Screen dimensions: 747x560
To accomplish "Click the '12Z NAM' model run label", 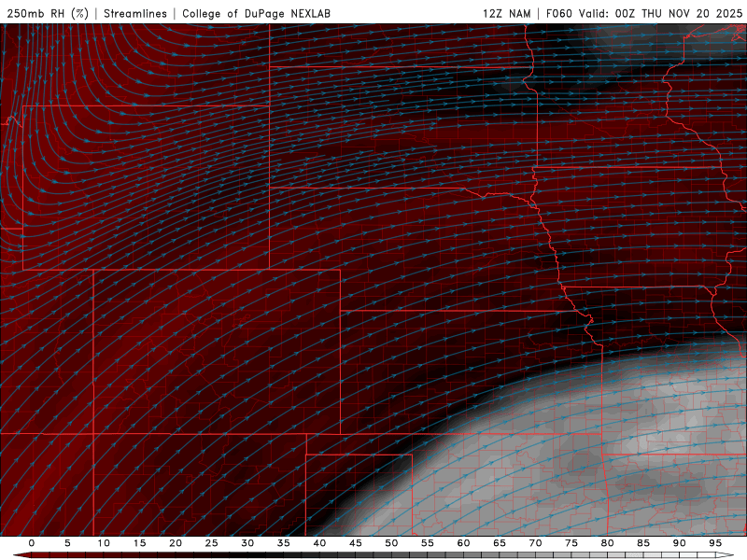I will pos(506,13).
